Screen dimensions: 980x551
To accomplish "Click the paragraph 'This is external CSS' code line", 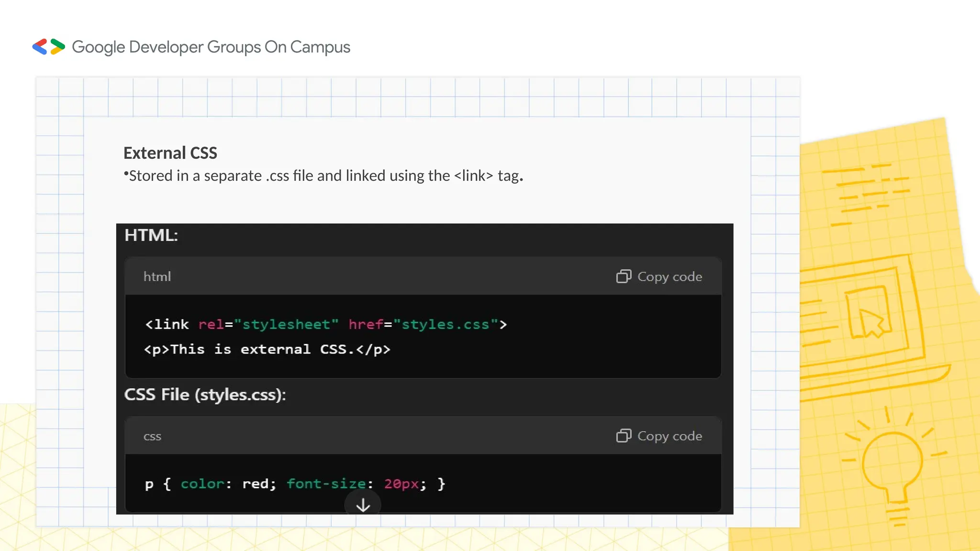I will coord(267,349).
